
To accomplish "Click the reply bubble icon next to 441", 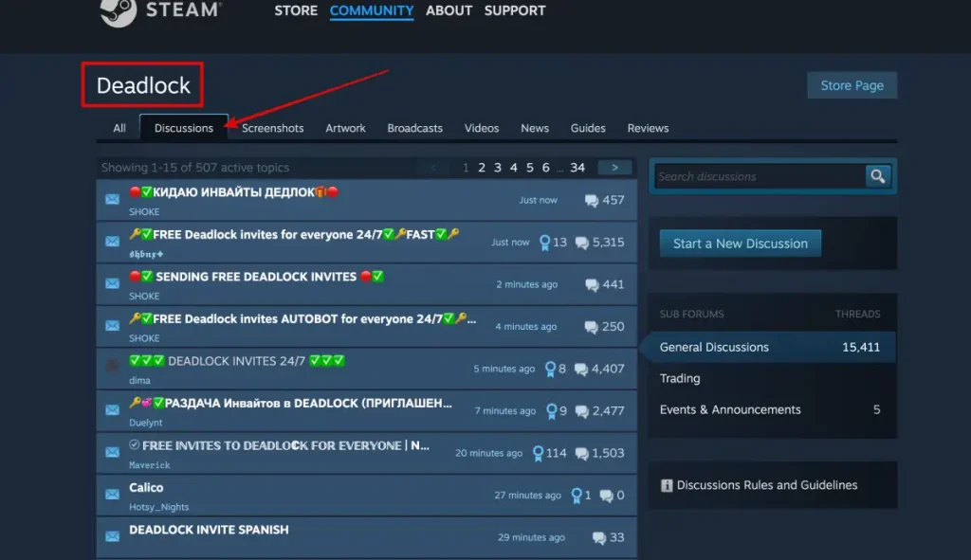I will tap(592, 284).
